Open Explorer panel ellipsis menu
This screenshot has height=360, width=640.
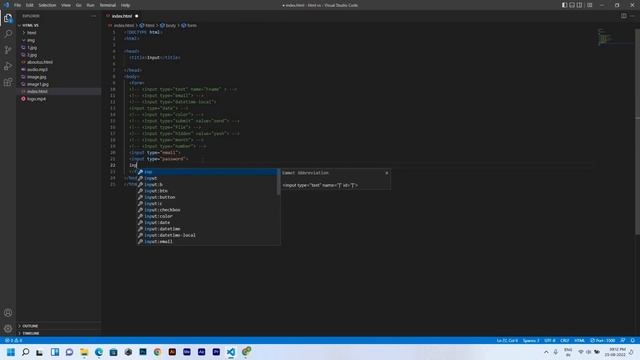tap(93, 16)
